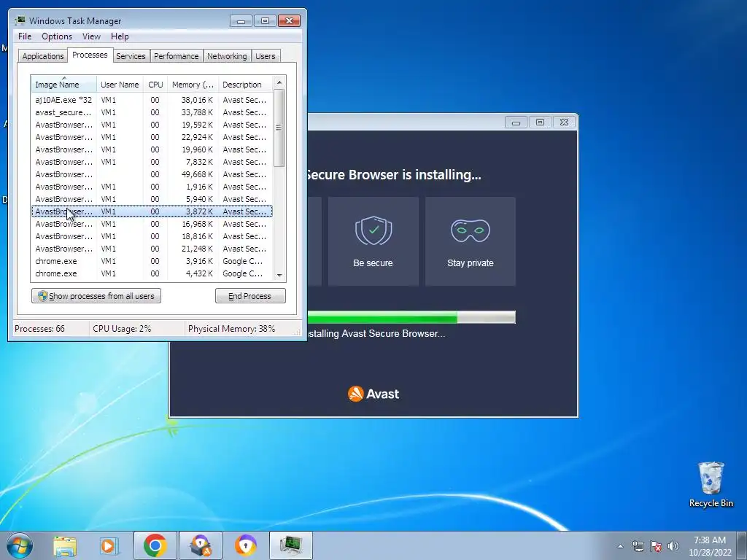747x560 pixels.
Task: Open Avast Secure Browser taskbar icon
Action: pos(245,545)
